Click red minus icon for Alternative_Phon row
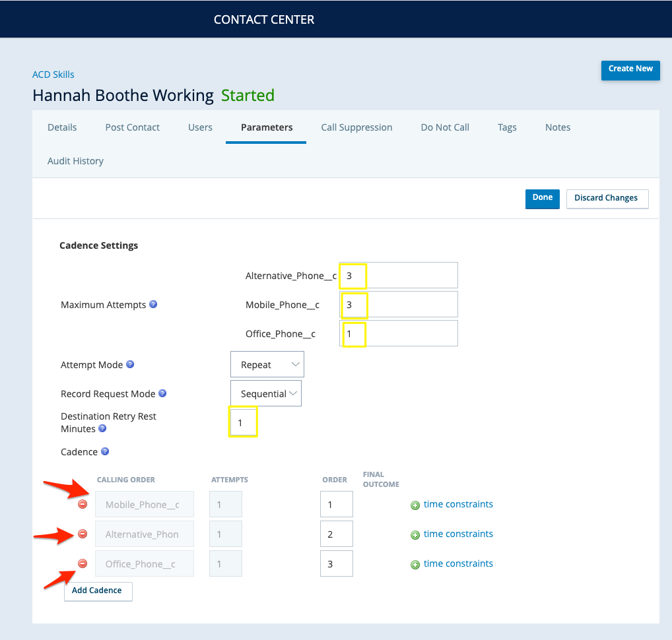This screenshot has height=640, width=672. pos(83,534)
